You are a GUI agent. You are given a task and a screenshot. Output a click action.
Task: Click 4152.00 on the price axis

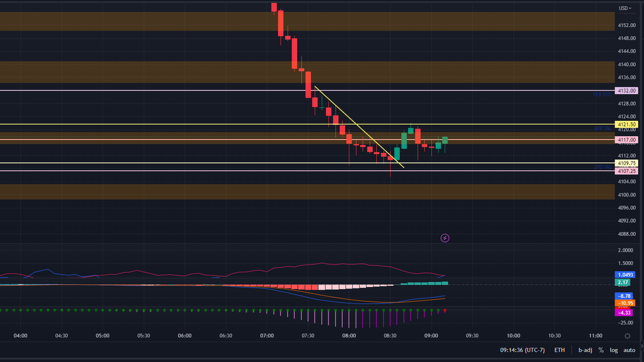click(x=627, y=25)
